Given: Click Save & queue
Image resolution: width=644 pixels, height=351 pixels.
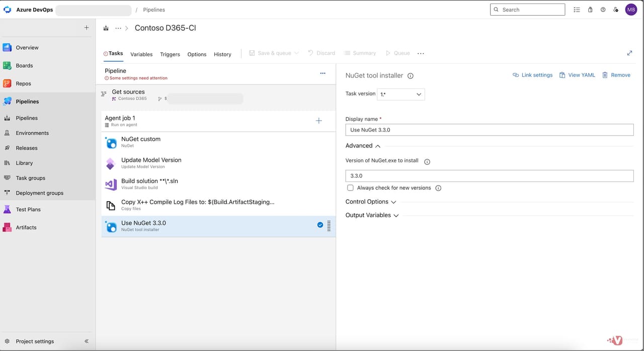Looking at the screenshot, I should pyautogui.click(x=270, y=53).
